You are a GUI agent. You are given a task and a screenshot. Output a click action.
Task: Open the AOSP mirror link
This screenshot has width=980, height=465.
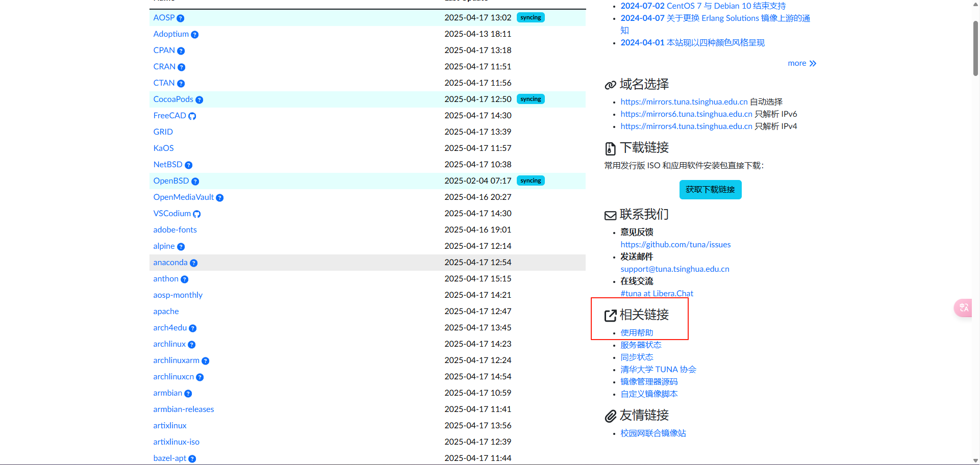coord(164,17)
